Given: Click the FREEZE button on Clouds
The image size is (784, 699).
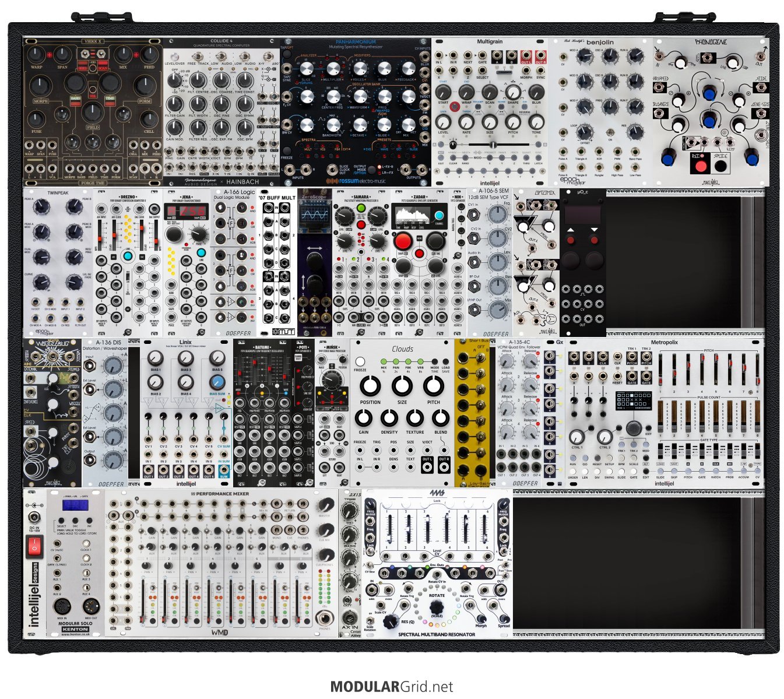Looking at the screenshot, I should (360, 361).
